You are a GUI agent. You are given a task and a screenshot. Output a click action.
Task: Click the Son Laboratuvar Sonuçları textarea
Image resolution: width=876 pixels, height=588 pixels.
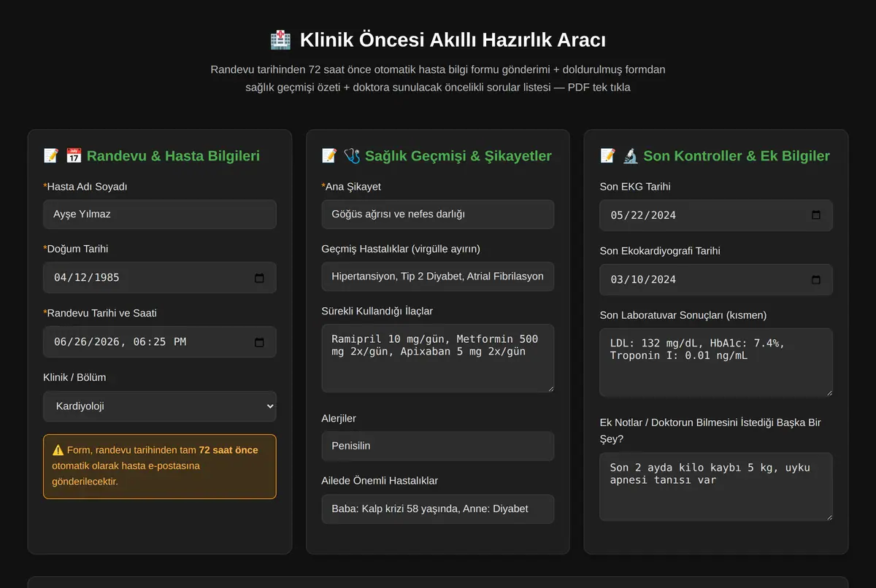tap(716, 363)
